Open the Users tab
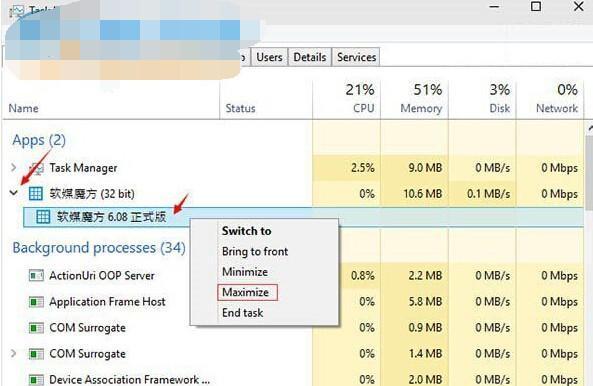The width and height of the screenshot is (593, 386). coord(269,57)
